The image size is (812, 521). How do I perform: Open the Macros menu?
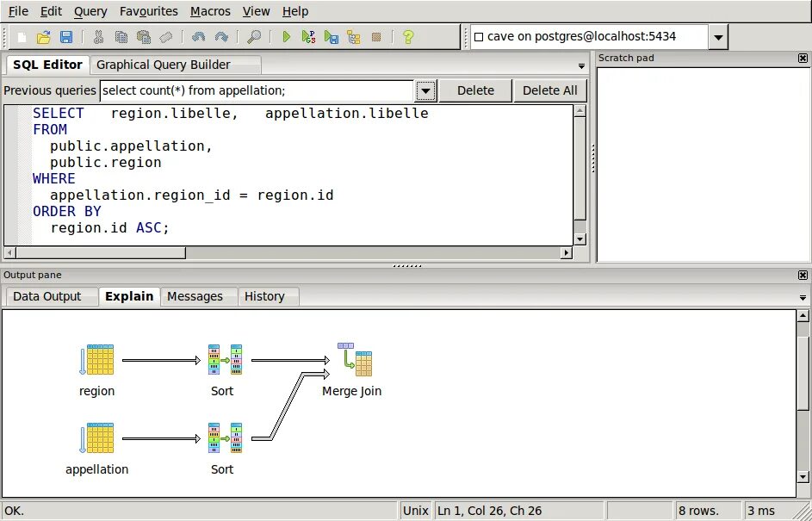coord(210,11)
